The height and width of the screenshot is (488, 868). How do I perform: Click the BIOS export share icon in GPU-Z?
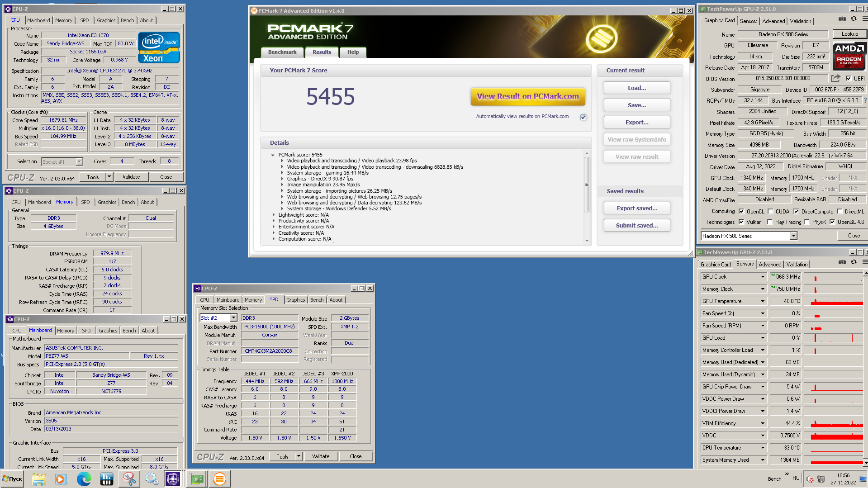(x=835, y=78)
